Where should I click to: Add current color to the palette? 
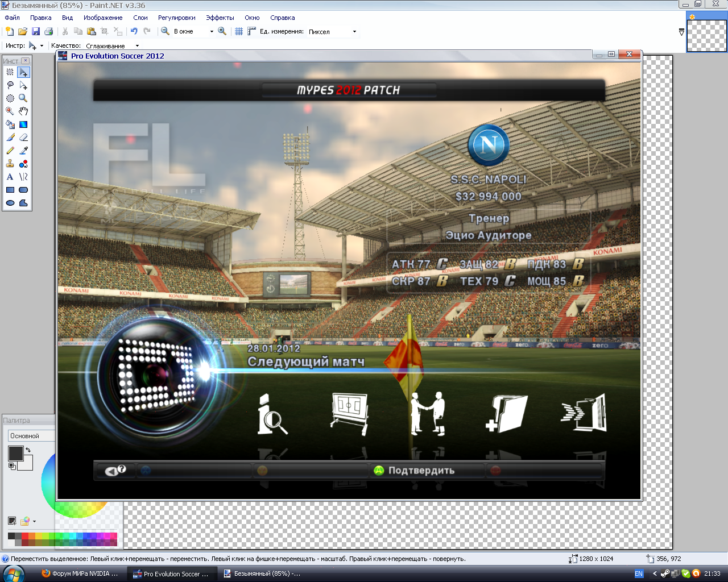click(12, 521)
